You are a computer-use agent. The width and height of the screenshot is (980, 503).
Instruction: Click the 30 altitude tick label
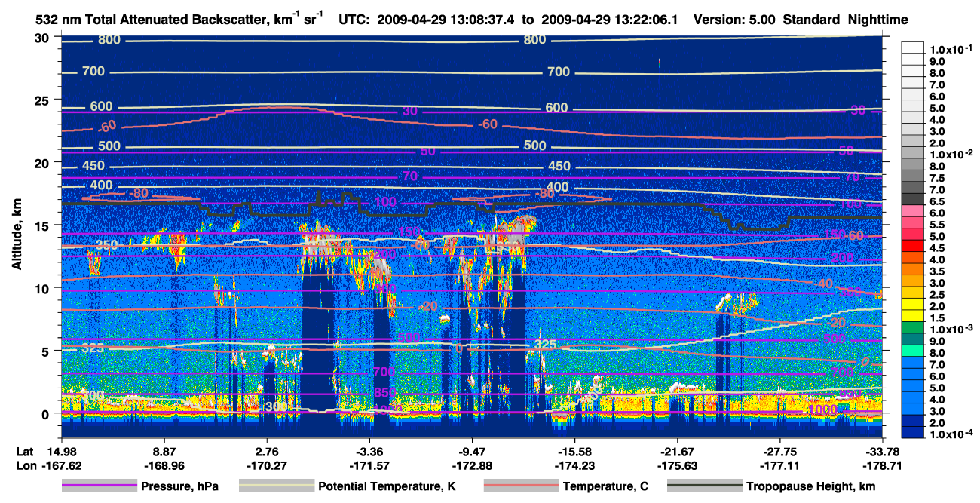[44, 37]
